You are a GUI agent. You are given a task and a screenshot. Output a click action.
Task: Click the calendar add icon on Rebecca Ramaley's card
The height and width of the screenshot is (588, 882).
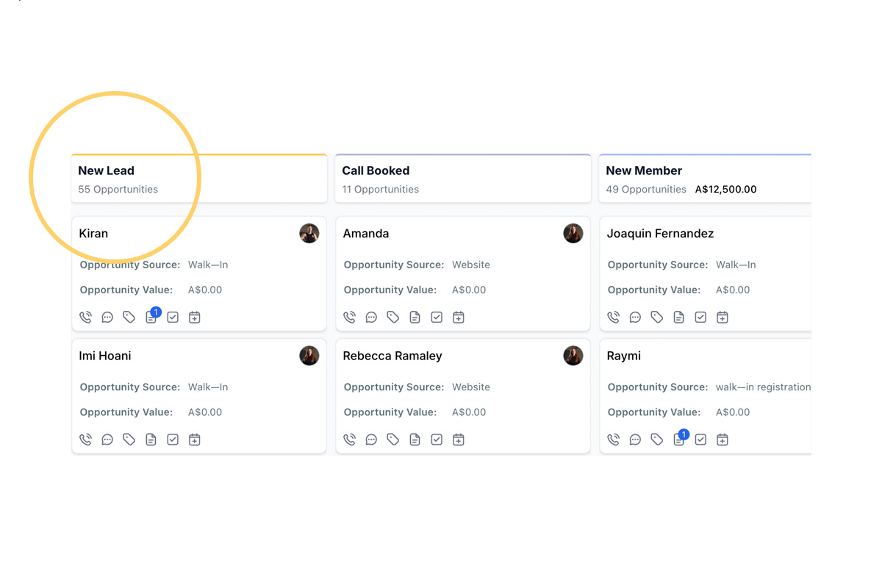tap(459, 440)
